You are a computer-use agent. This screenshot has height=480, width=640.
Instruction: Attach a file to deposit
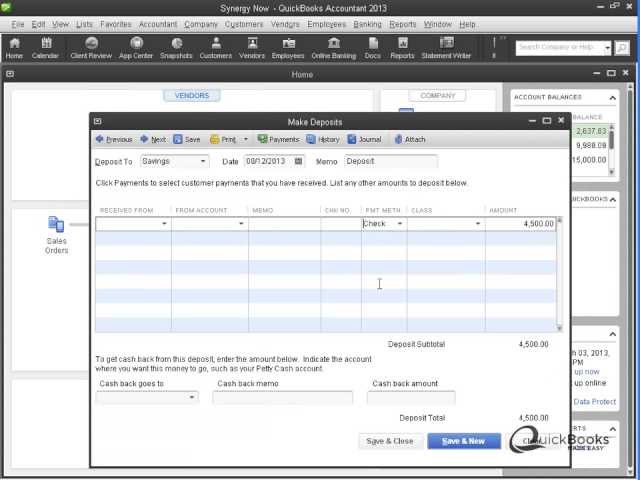tap(410, 140)
